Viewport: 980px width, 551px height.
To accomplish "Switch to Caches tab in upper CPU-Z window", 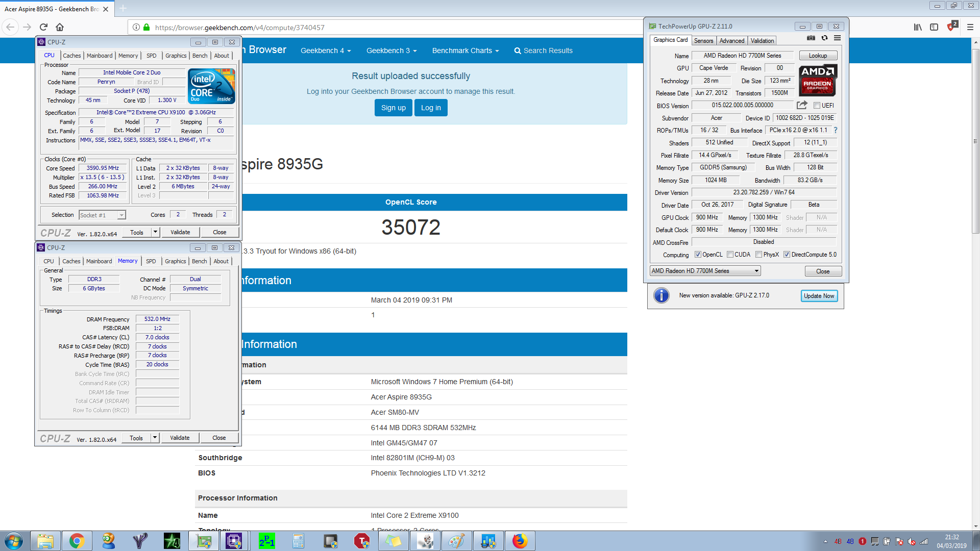I will coord(72,56).
